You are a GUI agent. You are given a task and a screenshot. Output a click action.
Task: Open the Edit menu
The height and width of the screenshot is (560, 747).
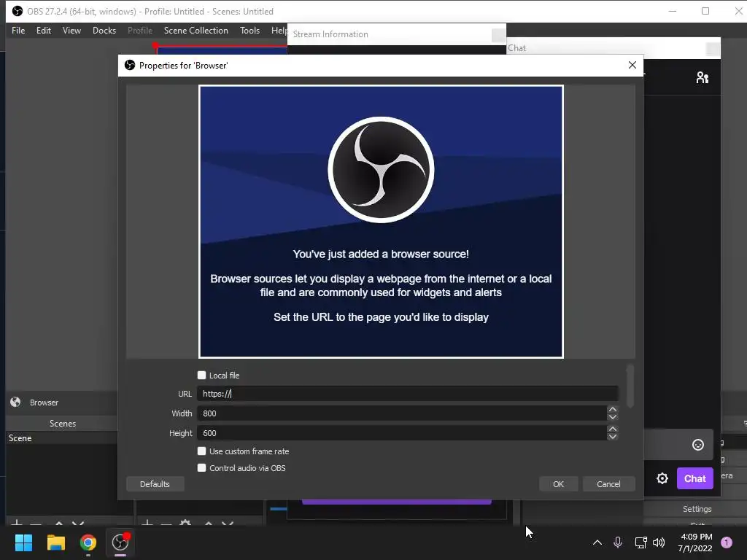pos(43,31)
